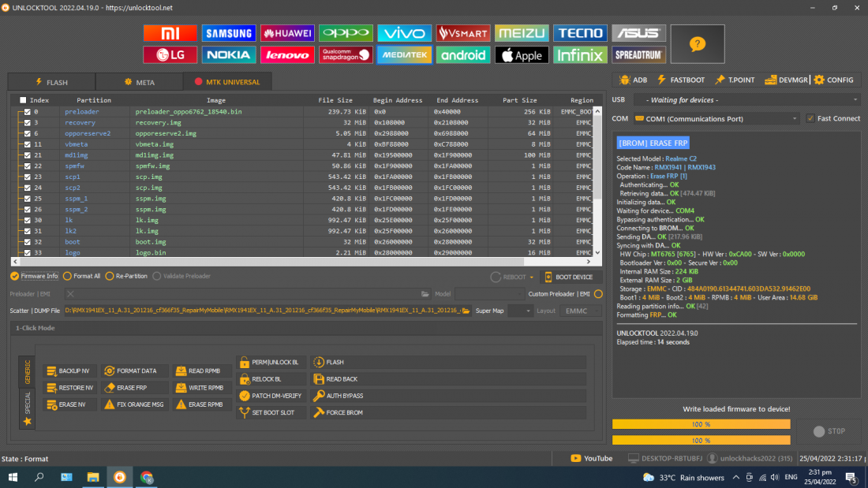This screenshot has height=488, width=868.
Task: Open ADB tools panel
Action: pyautogui.click(x=634, y=80)
